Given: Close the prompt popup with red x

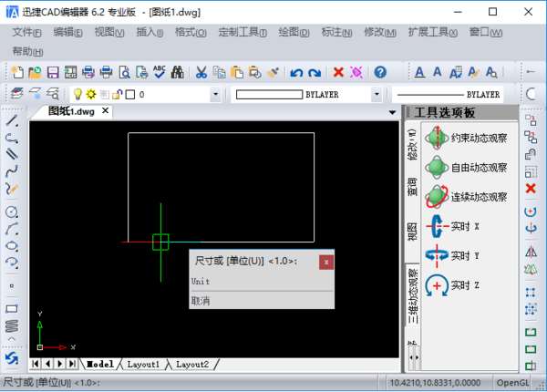Looking at the screenshot, I should click(326, 262).
